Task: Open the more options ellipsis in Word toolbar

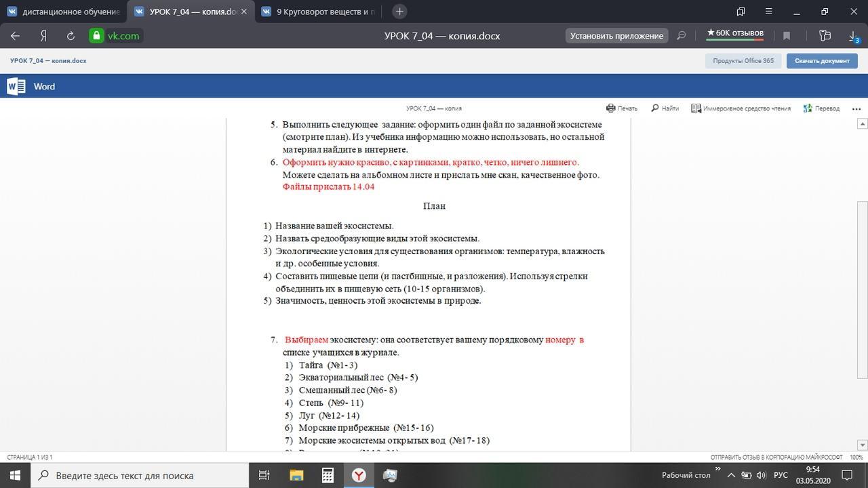Action: (856, 108)
